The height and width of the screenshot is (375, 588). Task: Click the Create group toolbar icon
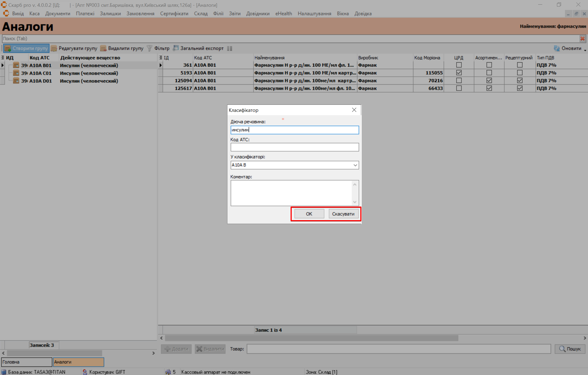click(x=8, y=48)
